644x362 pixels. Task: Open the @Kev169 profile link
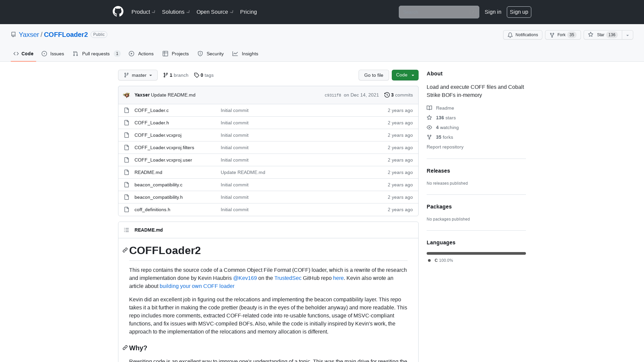tap(245, 278)
